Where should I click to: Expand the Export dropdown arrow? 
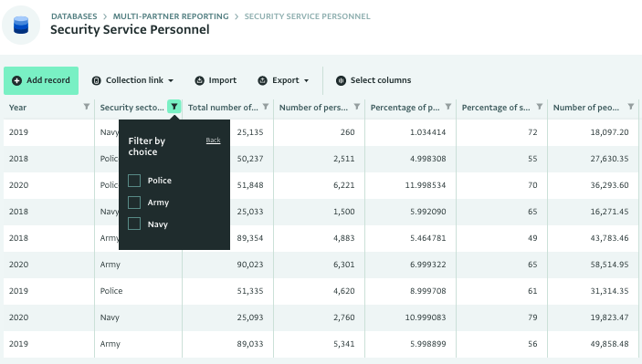click(x=306, y=80)
